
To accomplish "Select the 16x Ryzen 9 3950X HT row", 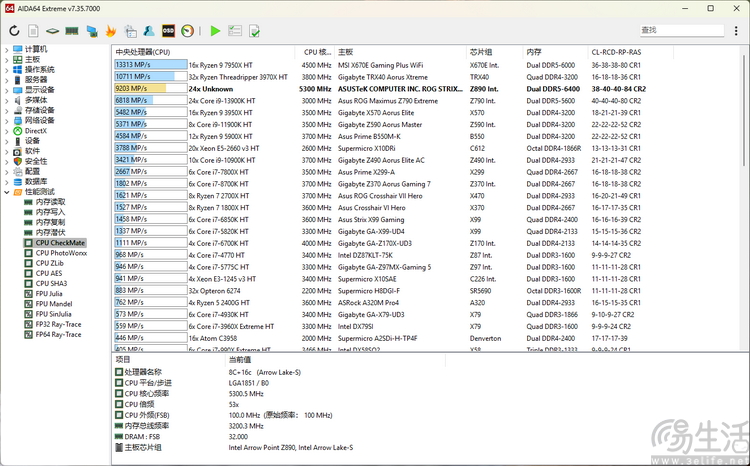I will tap(380, 112).
